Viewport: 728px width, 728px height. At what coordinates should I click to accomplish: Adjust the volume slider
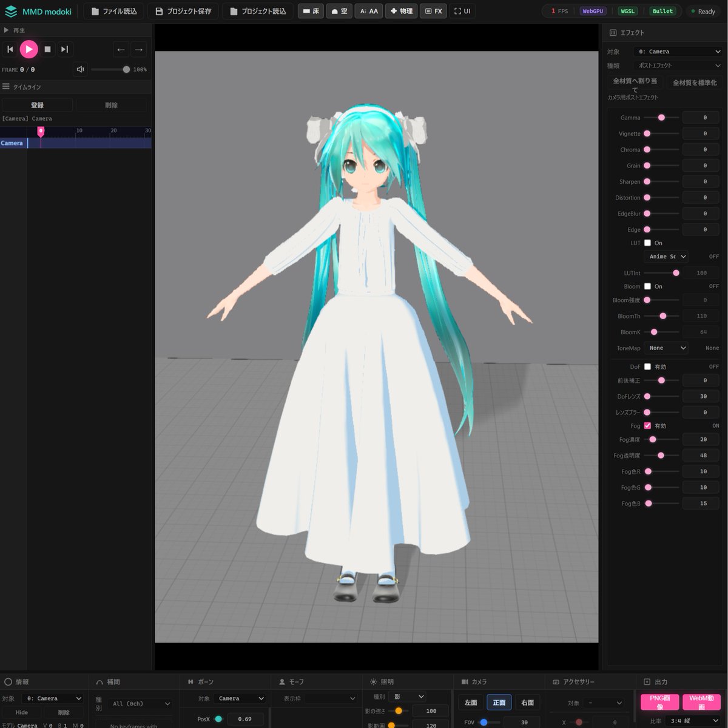tap(110, 69)
